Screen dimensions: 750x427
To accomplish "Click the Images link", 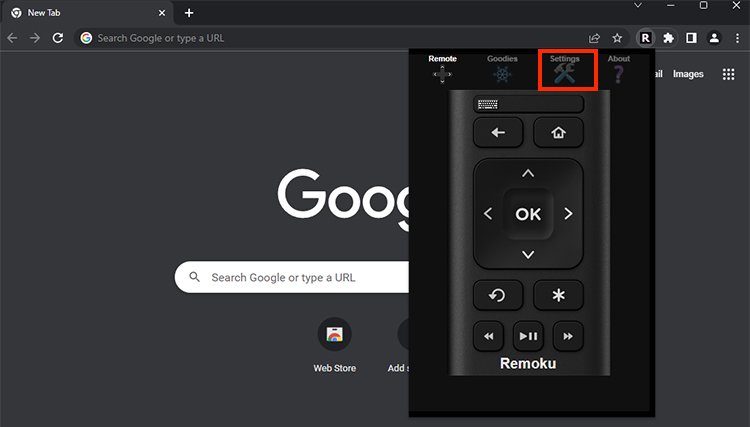I will [x=688, y=74].
